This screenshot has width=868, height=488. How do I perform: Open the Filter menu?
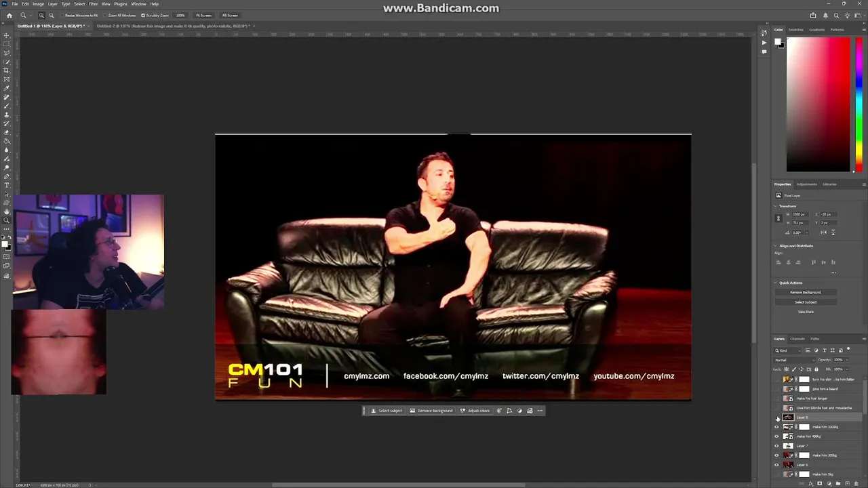click(94, 4)
